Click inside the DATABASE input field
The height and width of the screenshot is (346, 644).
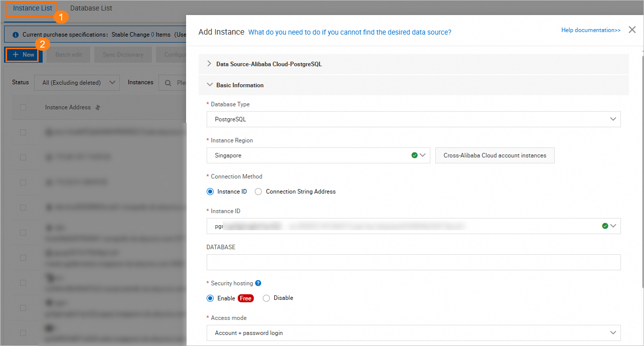[414, 262]
